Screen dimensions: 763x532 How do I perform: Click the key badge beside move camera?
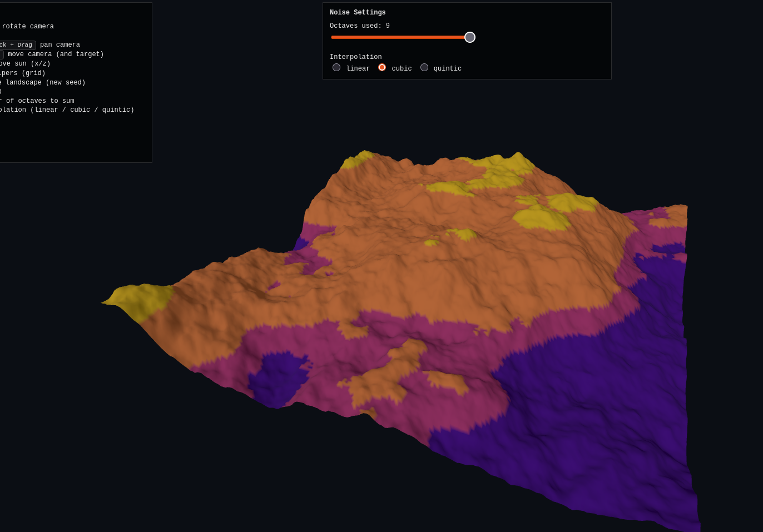pos(1,54)
